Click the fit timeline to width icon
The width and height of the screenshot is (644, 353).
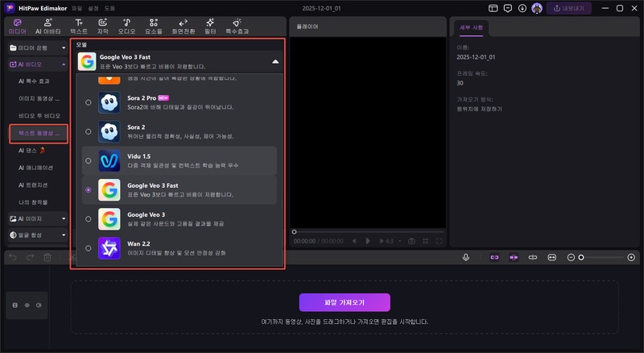tap(552, 258)
